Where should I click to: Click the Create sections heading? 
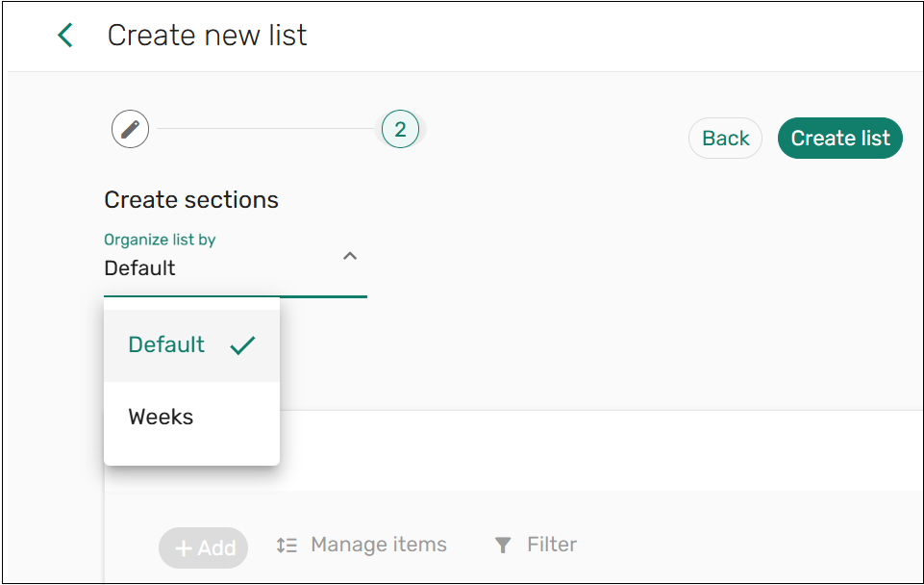(190, 199)
